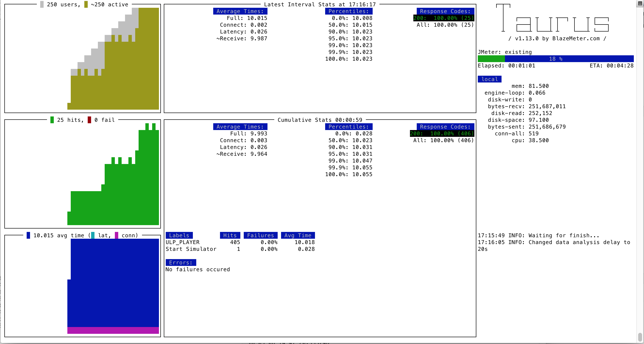
Task: Click the v1.13.0 by BlazeMeter.com text
Action: 557,39
